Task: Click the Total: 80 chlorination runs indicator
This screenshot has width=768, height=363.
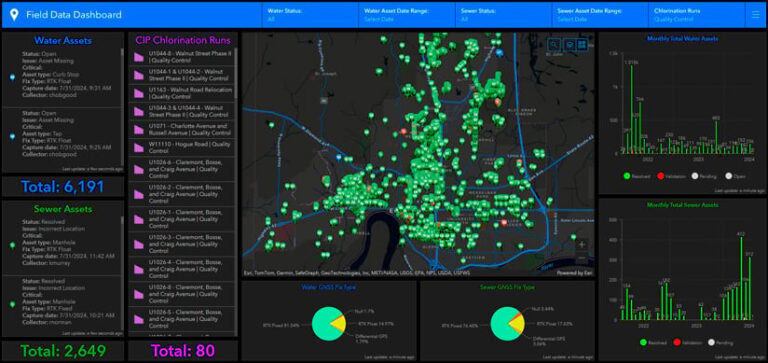Action: point(183,351)
